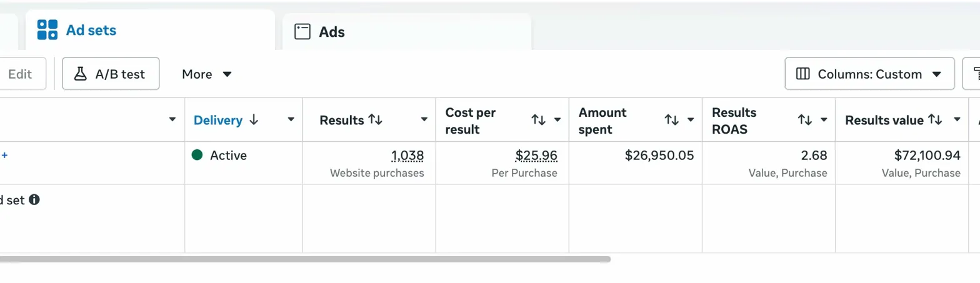Screen dimensions: 980x283
Task: Click the A/B test button
Action: point(111,74)
